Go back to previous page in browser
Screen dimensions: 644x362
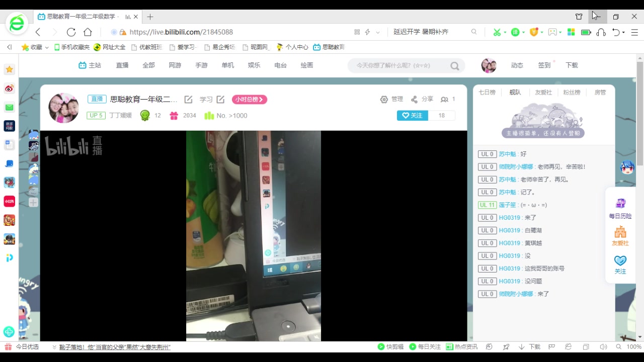38,32
